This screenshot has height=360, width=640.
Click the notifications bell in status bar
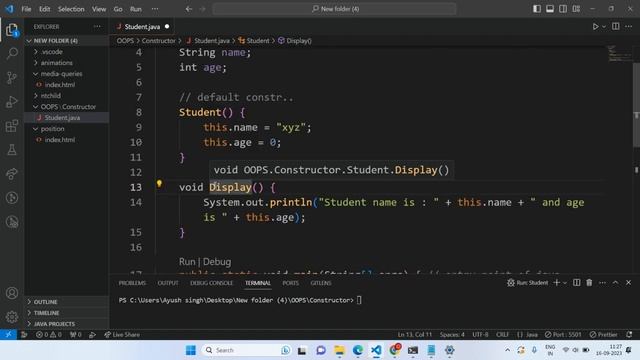coord(629,334)
